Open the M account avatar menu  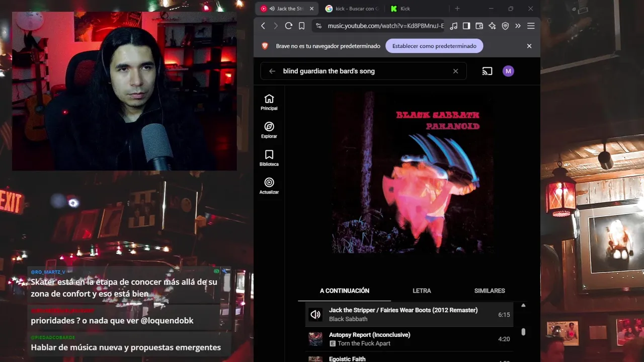tap(508, 71)
